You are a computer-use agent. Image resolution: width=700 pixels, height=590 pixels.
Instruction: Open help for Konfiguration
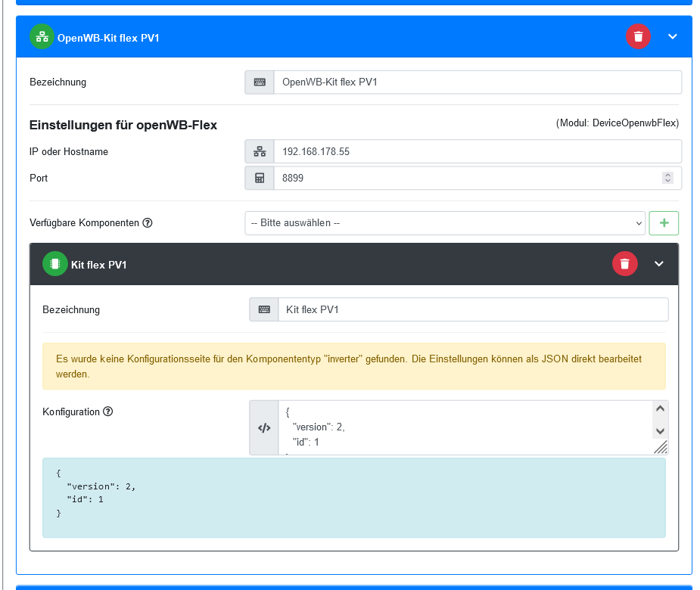pyautogui.click(x=108, y=411)
